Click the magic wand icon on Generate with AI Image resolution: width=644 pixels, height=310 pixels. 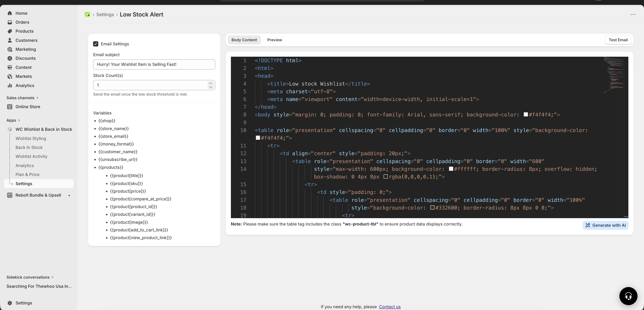588,225
